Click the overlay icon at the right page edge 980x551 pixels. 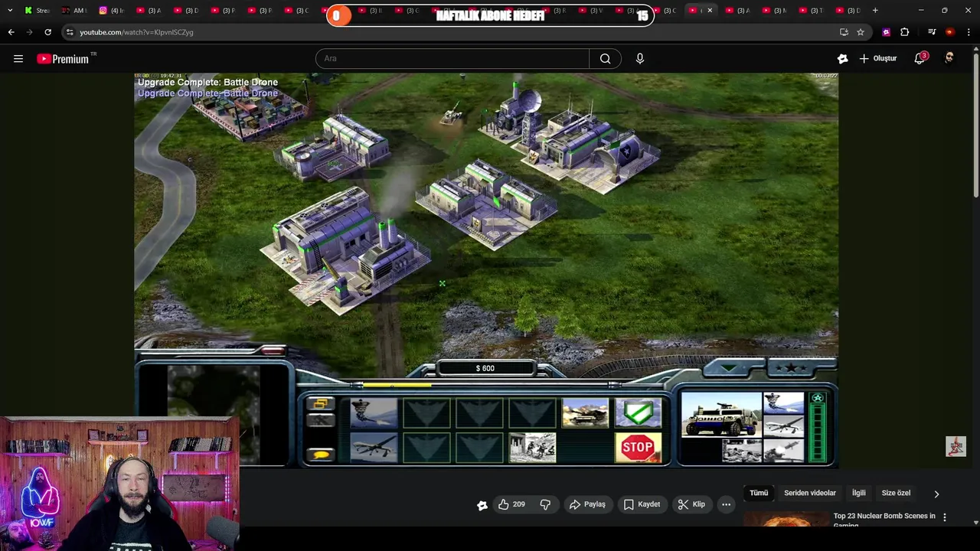click(x=955, y=447)
